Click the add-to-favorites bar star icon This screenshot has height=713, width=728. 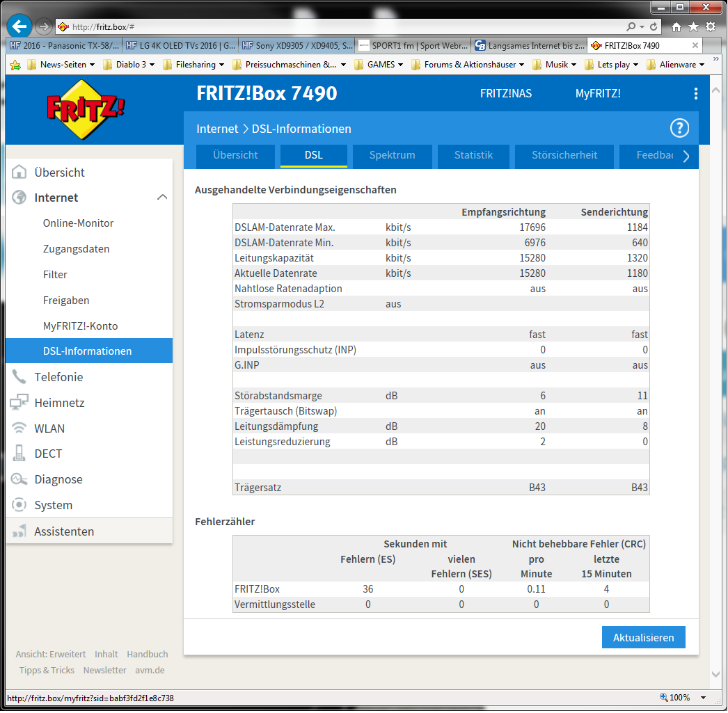point(15,65)
